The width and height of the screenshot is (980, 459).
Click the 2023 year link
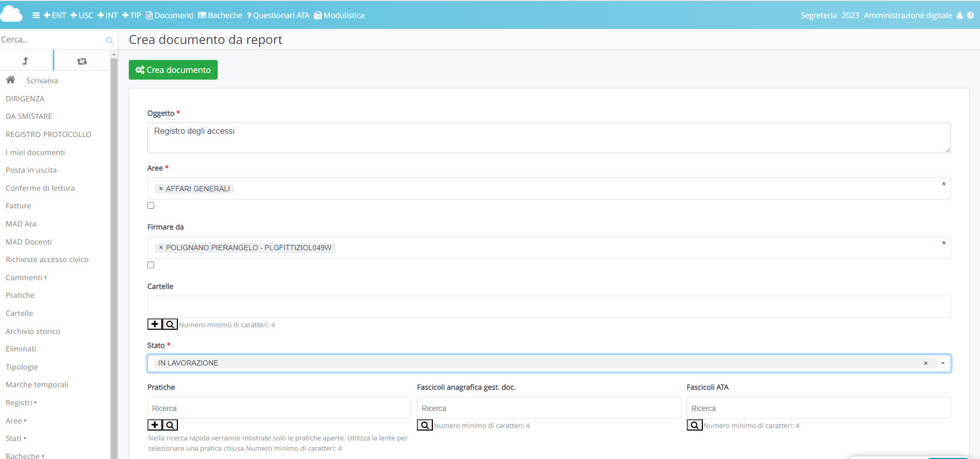click(x=850, y=16)
